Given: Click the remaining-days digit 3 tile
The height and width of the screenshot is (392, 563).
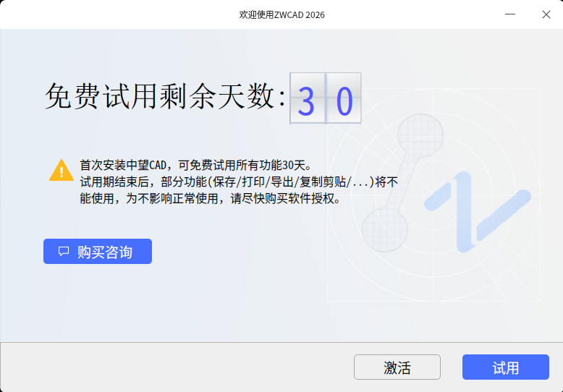Looking at the screenshot, I should point(308,98).
